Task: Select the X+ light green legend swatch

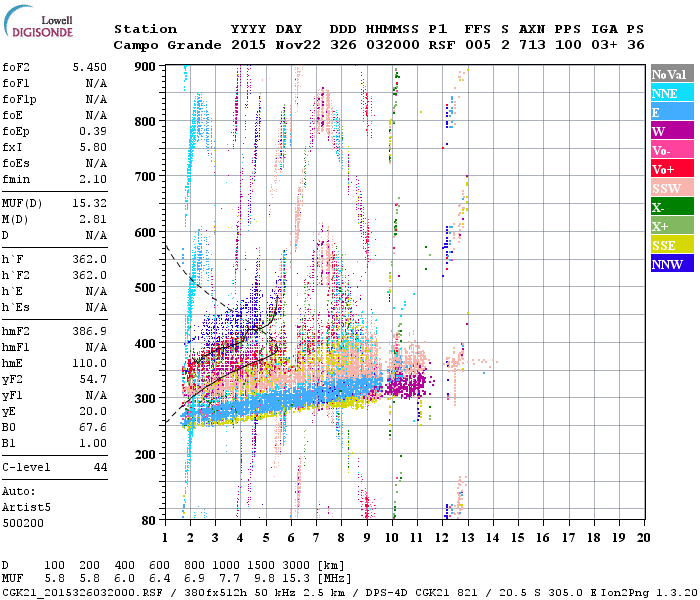Action: point(672,226)
